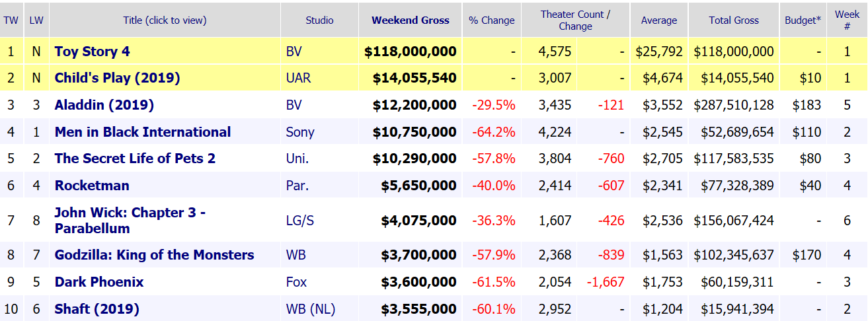Click the Budget* column header
Image resolution: width=868 pixels, height=321 pixels.
pos(803,20)
